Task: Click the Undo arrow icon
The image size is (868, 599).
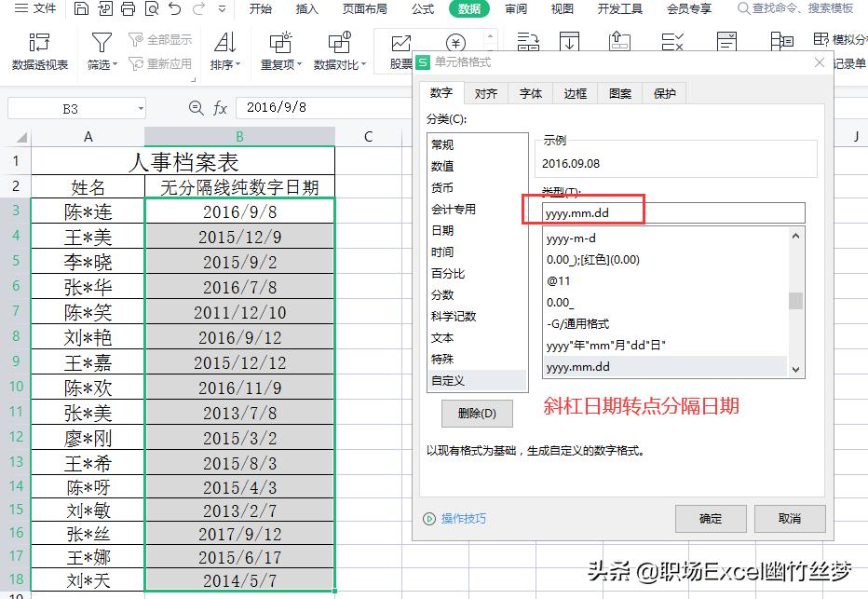Action: pyautogui.click(x=174, y=8)
